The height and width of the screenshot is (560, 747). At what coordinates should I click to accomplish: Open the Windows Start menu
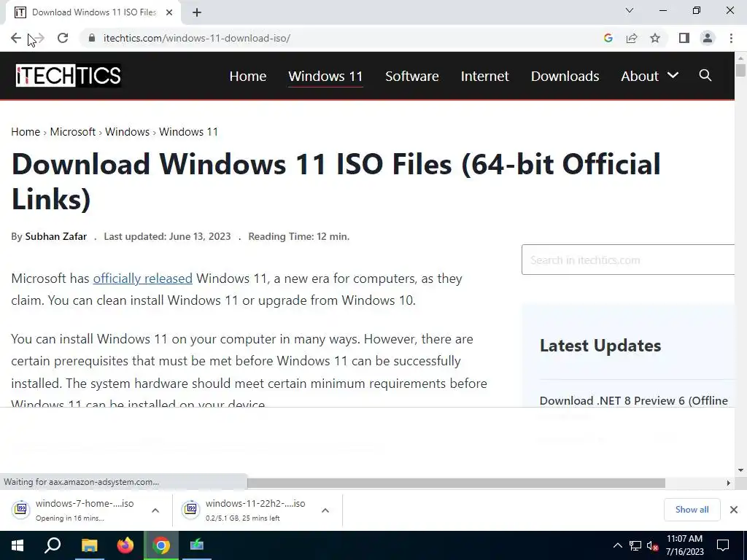pos(18,545)
